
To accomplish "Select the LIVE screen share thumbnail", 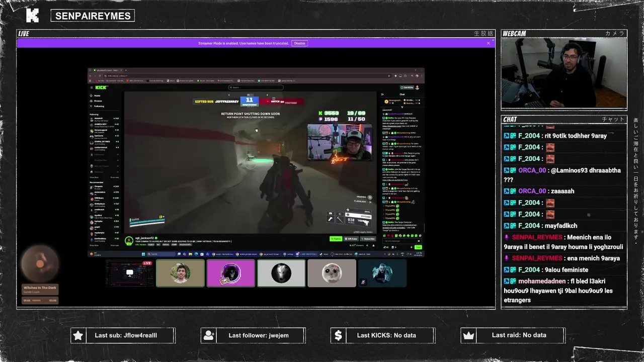I will 130,273.
